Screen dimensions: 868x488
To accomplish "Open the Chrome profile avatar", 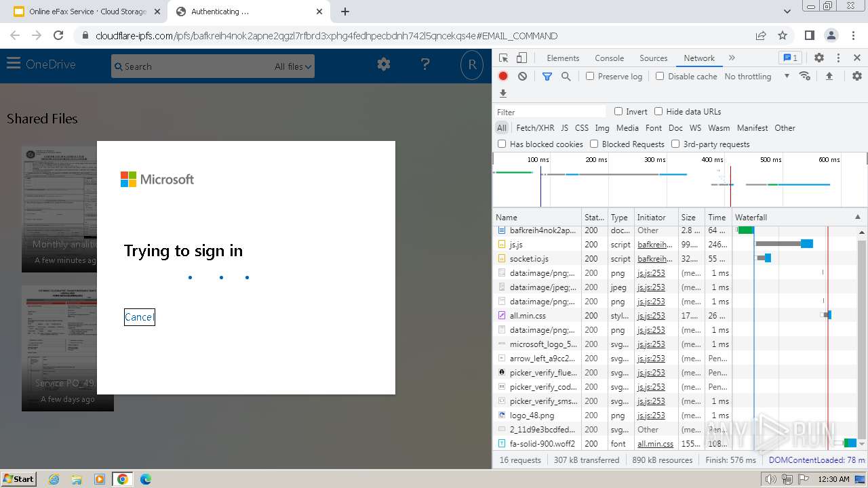I will [x=831, y=35].
